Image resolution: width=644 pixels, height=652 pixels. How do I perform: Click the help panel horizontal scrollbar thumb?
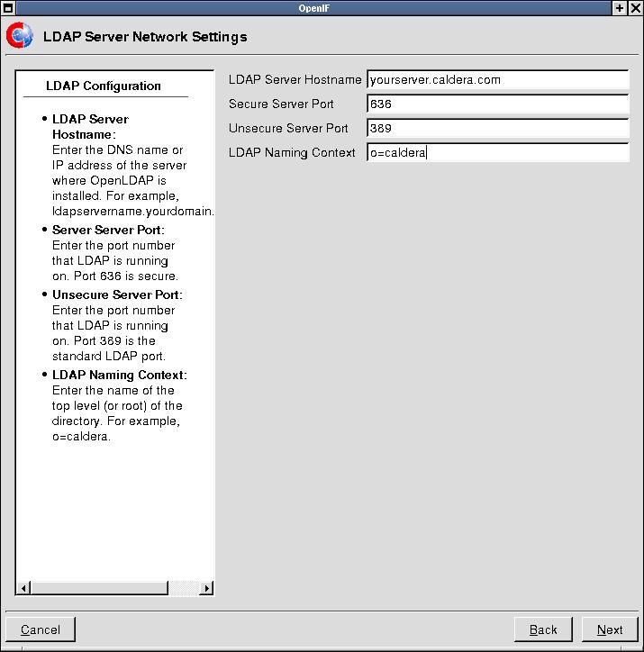point(99,588)
